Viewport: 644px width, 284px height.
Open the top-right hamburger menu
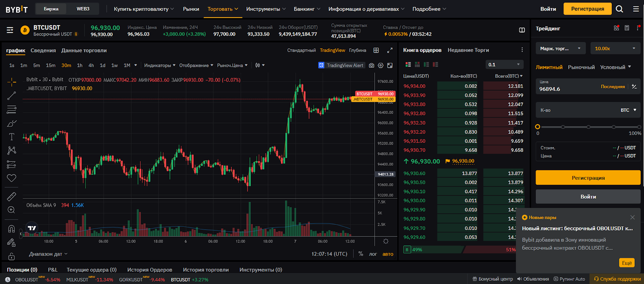635,9
